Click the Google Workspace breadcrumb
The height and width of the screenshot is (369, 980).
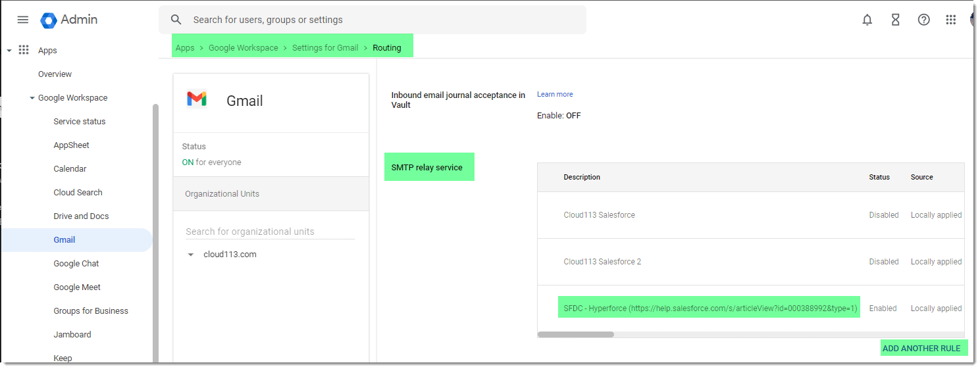pos(244,47)
